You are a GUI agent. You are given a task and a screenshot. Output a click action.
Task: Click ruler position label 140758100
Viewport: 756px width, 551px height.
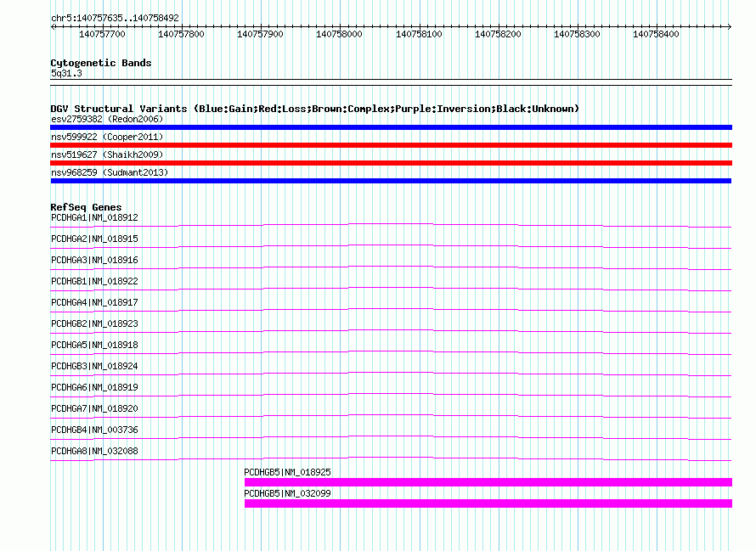click(419, 34)
